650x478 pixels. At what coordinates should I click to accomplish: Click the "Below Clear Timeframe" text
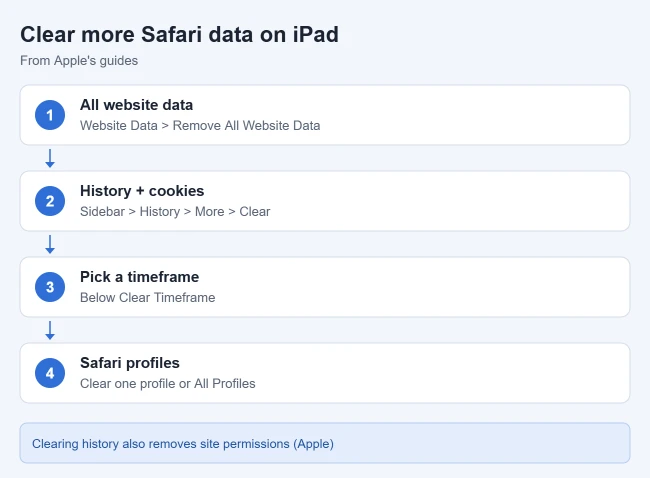click(x=148, y=298)
